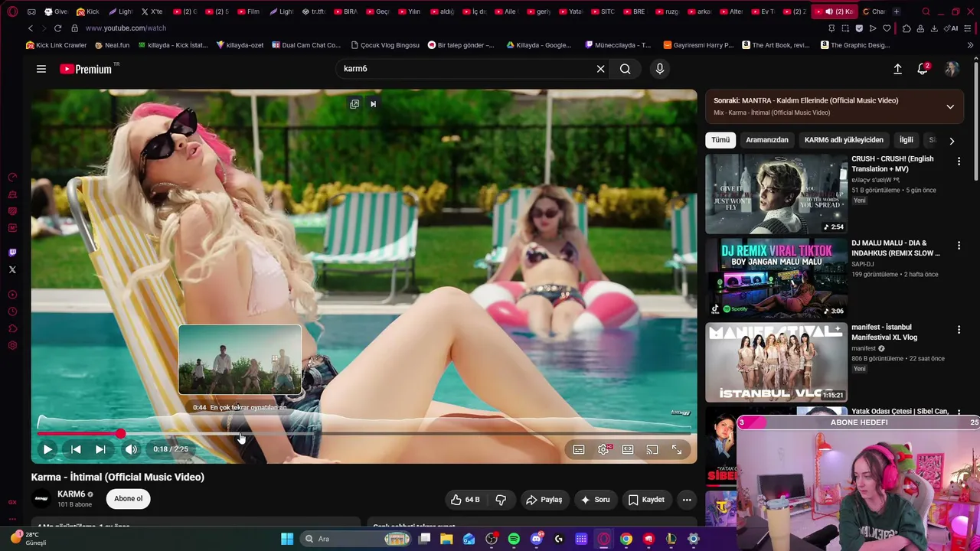Open Neal.fun bookmark
980x551 pixels.
(x=112, y=45)
